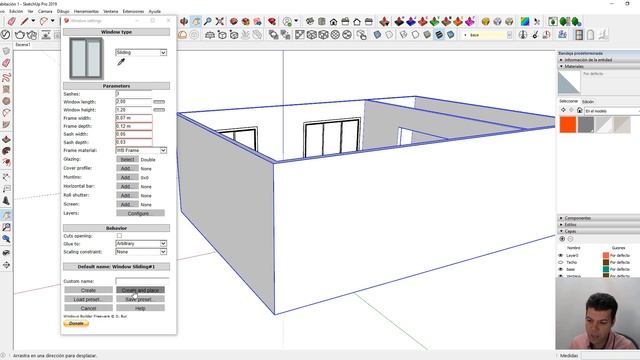Switch to Iso house view
640x360 pixels.
310,22
